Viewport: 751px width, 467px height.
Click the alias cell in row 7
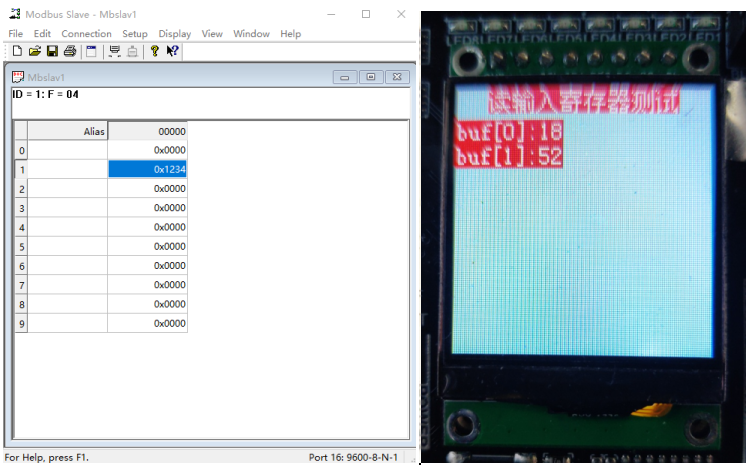[x=68, y=285]
